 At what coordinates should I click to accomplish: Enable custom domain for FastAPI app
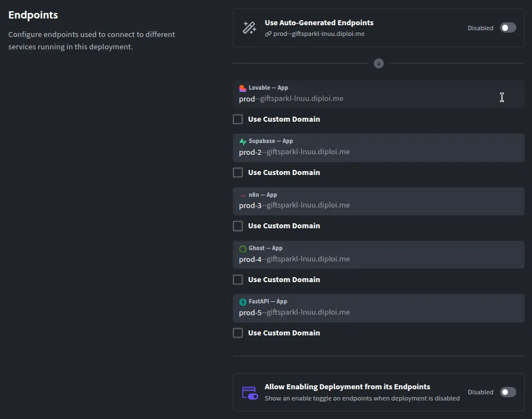238,333
